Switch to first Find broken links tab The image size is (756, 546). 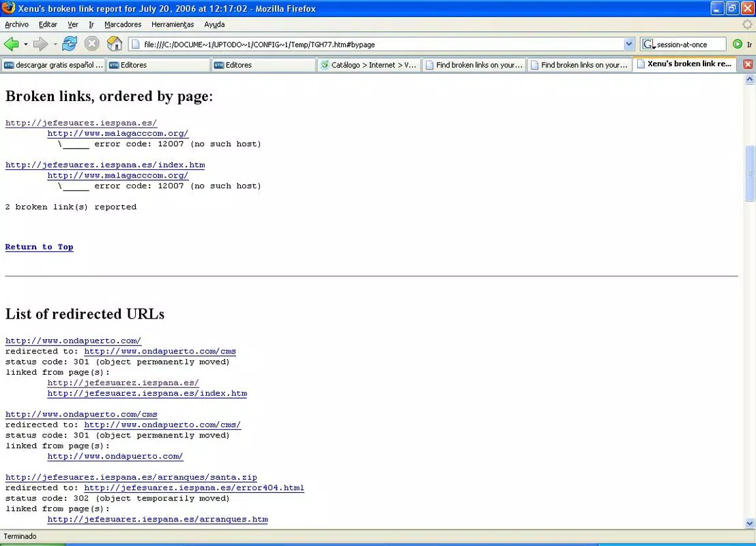(474, 65)
